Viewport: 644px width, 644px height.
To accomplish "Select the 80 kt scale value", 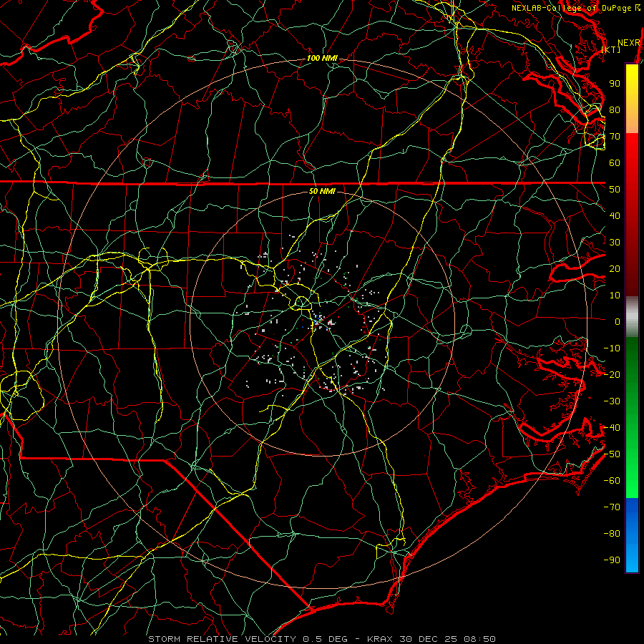I will (x=615, y=110).
